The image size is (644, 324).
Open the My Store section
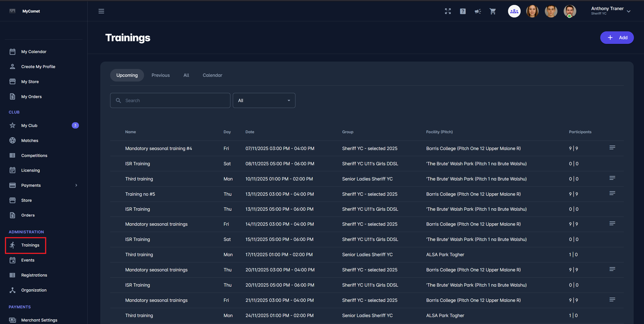click(30, 81)
